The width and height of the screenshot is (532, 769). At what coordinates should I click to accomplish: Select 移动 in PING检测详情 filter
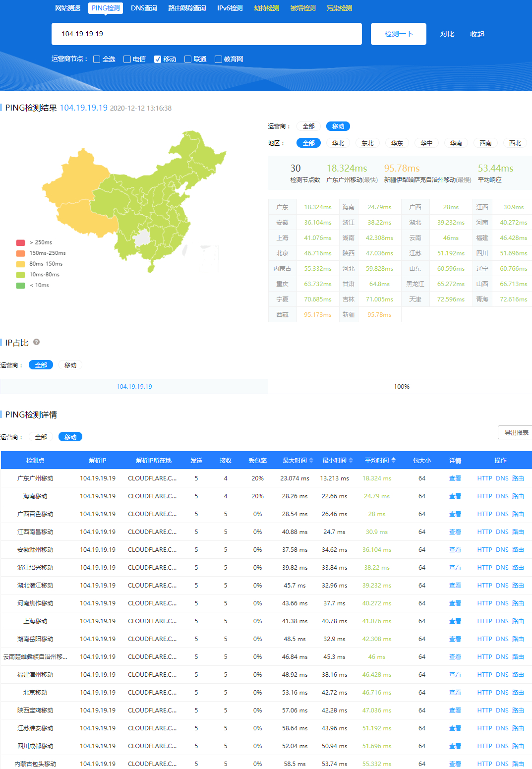click(70, 437)
